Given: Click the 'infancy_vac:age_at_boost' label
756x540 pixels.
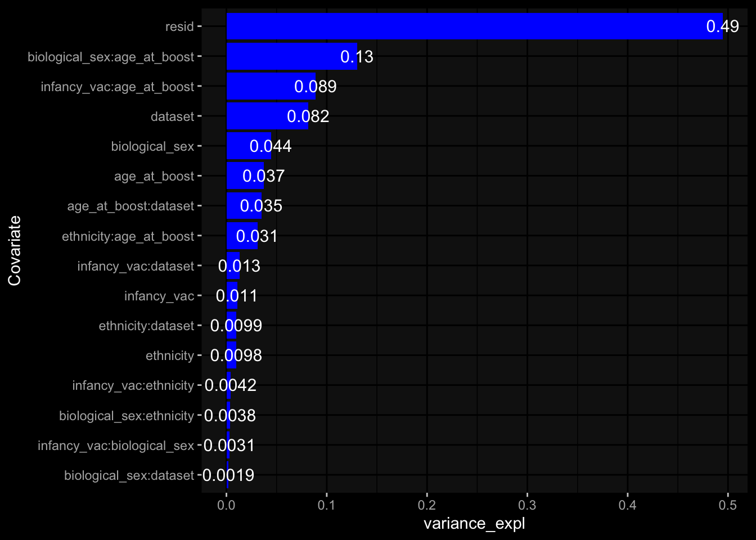Looking at the screenshot, I should [118, 87].
